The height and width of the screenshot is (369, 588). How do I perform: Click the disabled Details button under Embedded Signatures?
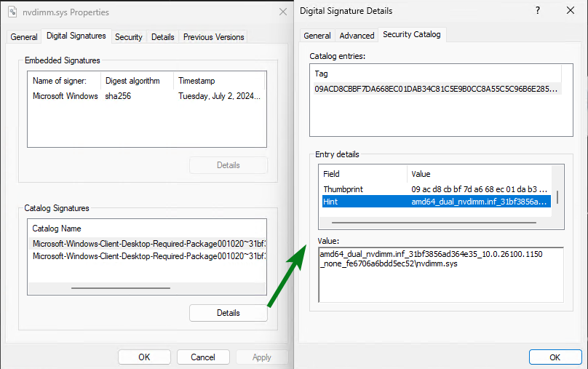coord(229,165)
